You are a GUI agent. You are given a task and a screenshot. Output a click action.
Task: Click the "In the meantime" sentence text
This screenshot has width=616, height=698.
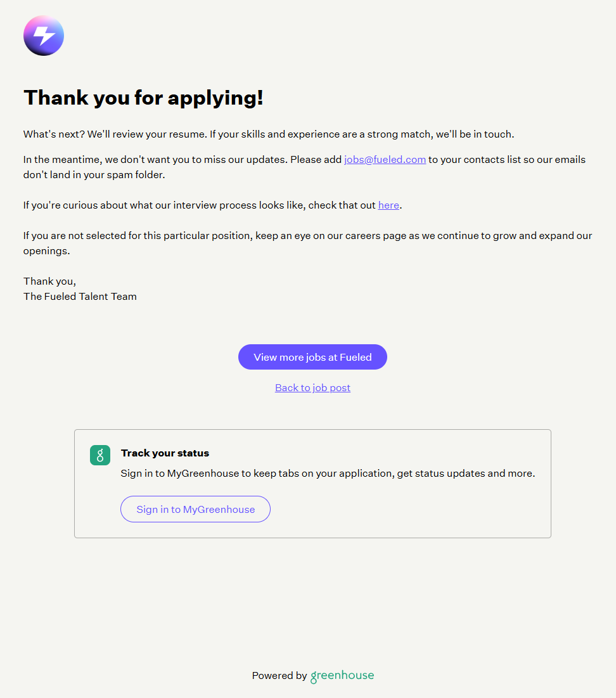pyautogui.click(x=183, y=160)
